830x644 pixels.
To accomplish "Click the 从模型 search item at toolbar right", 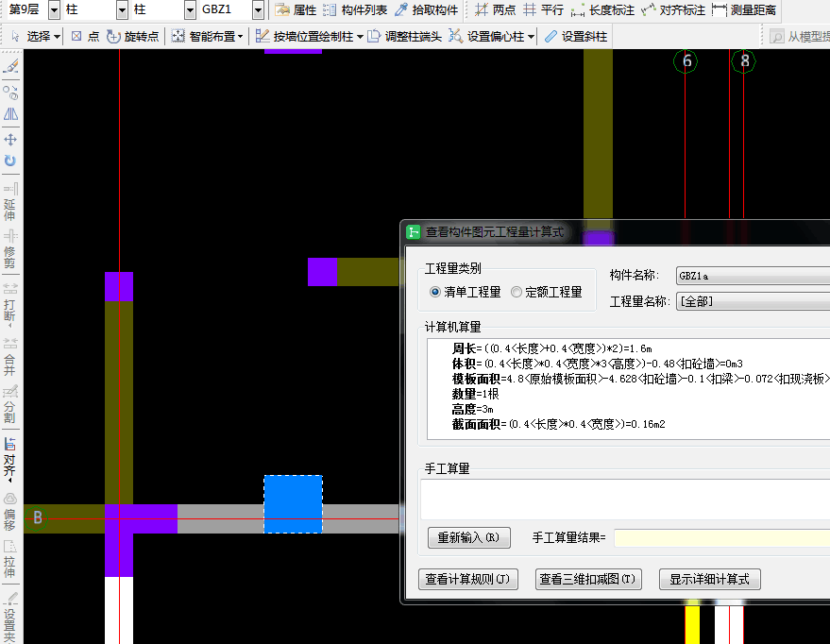I will (800, 37).
